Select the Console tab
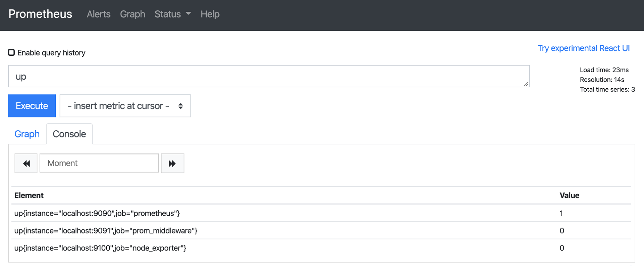Screen dimensions: 644x266 [x=69, y=134]
